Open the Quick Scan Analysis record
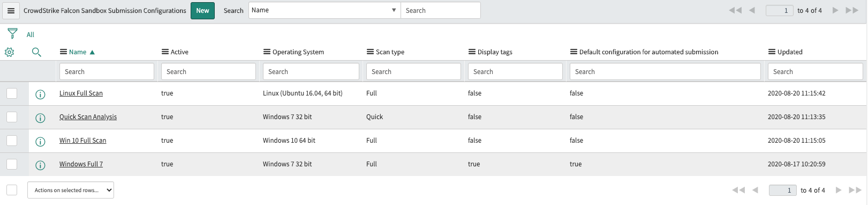 pyautogui.click(x=88, y=117)
